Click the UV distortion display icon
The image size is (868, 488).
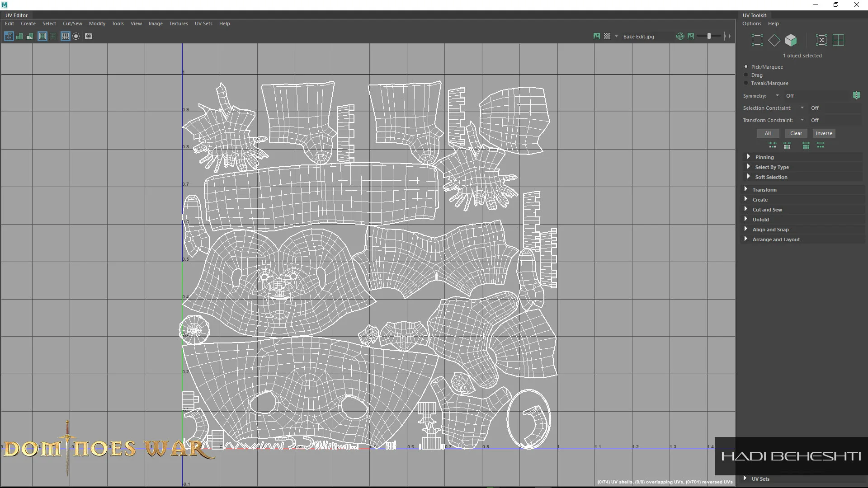pos(30,36)
